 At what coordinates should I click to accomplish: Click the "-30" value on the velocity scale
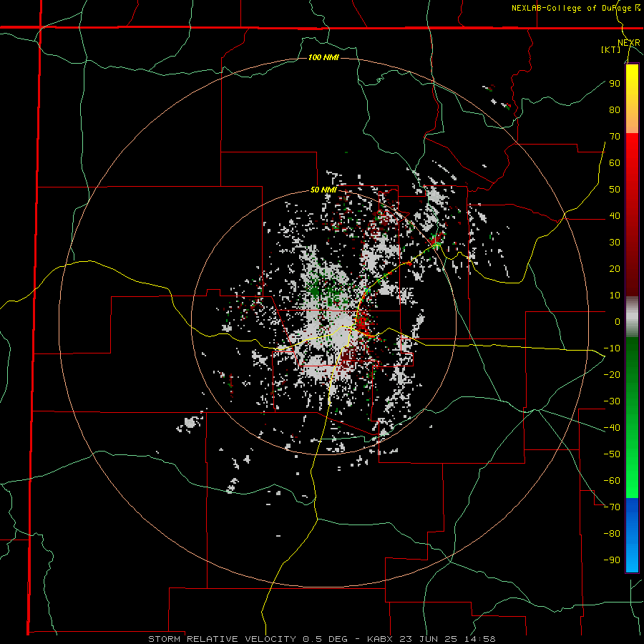pos(612,401)
